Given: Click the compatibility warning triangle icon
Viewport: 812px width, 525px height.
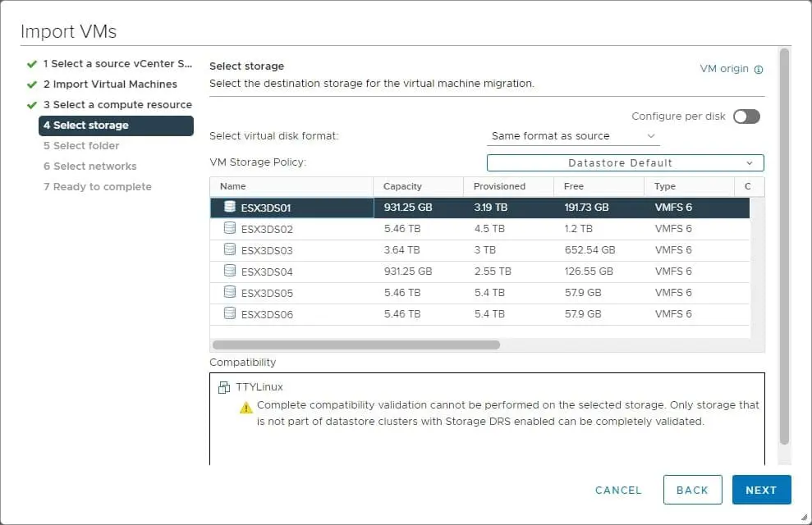Looking at the screenshot, I should pos(246,408).
